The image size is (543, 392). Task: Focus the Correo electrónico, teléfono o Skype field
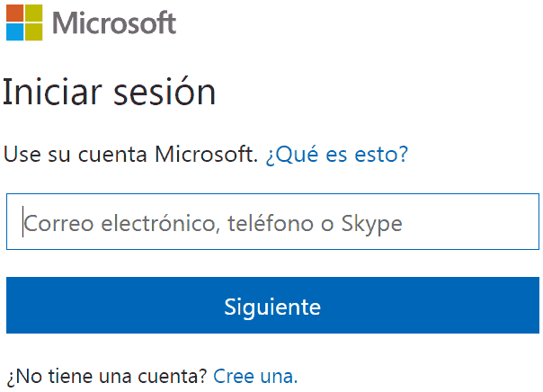click(272, 222)
